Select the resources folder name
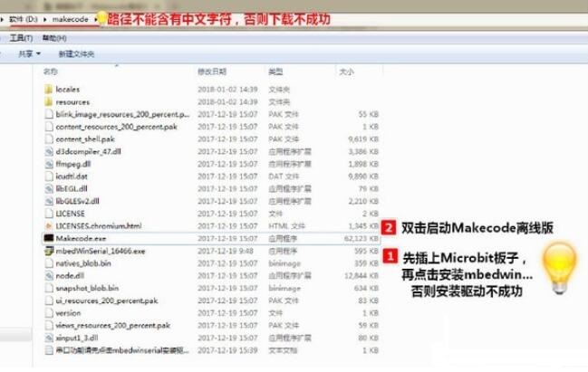The width and height of the screenshot is (588, 372). tap(72, 102)
